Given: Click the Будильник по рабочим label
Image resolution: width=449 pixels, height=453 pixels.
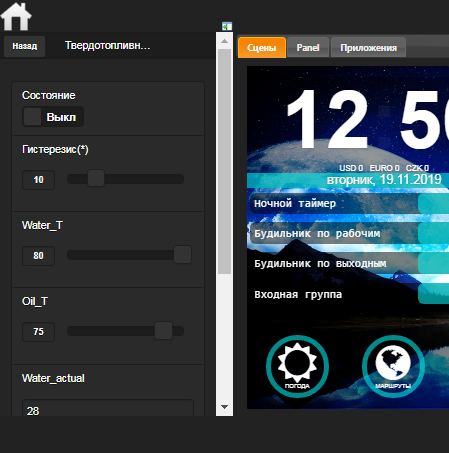Looking at the screenshot, I should (x=317, y=233).
